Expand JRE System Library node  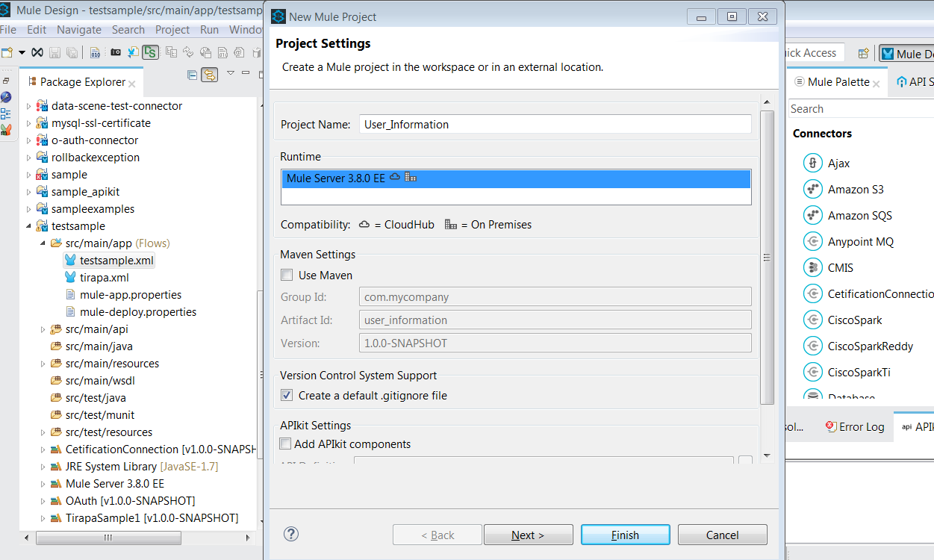click(43, 467)
